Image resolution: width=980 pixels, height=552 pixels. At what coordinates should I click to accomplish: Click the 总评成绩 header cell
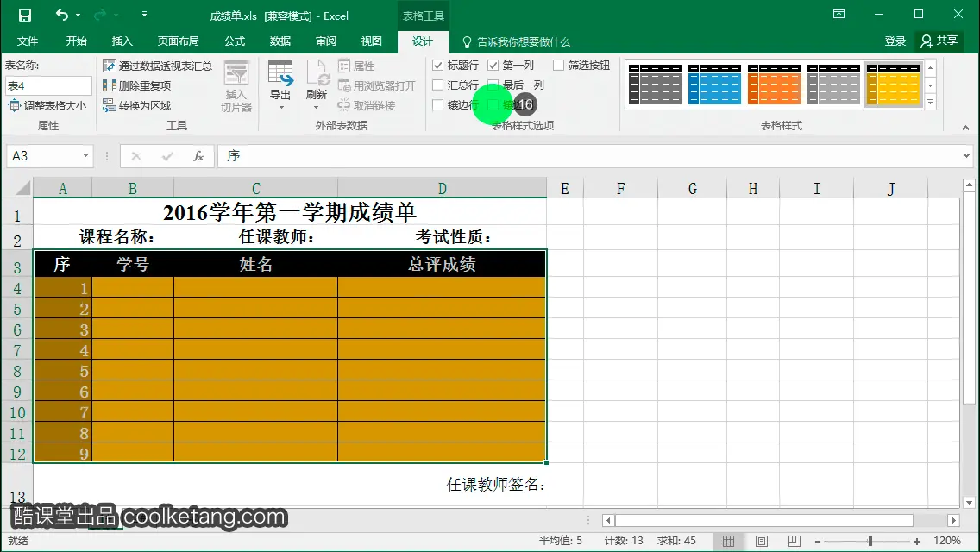[x=442, y=264]
